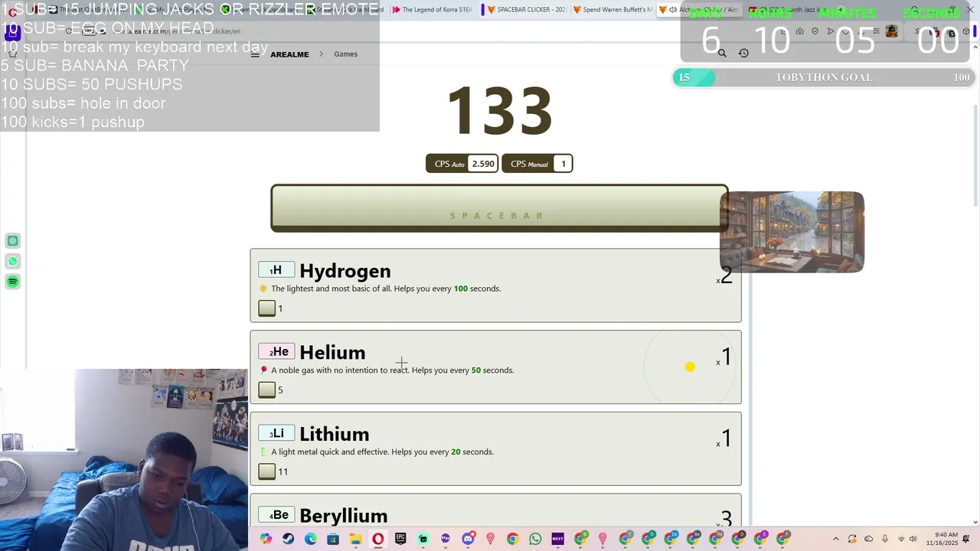Open File Explorer from the taskbar

coord(355,539)
